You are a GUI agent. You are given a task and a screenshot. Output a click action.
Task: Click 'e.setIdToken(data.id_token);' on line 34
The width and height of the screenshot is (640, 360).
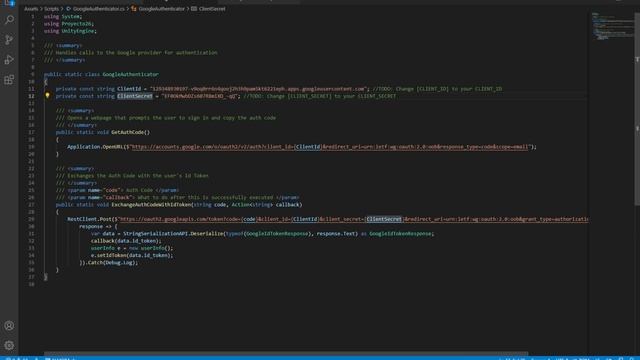pos(131,255)
